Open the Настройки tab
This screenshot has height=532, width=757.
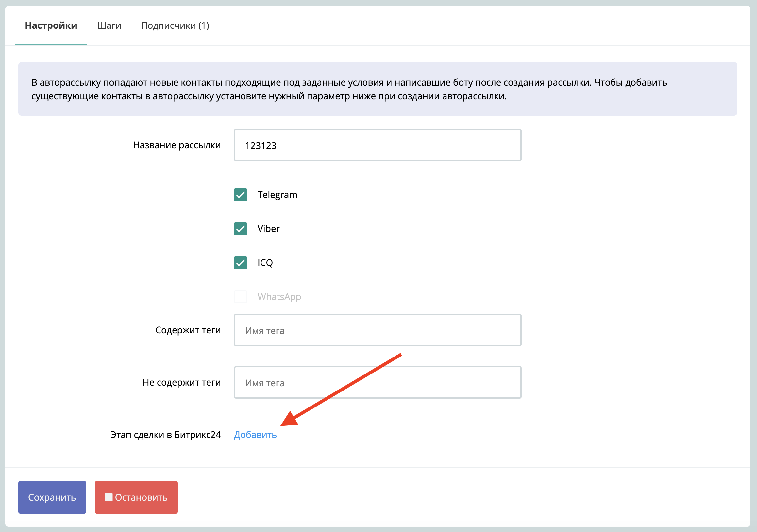(51, 26)
